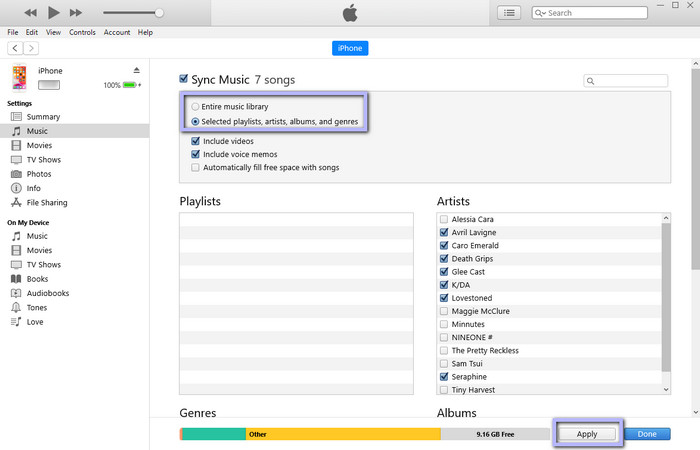The height and width of the screenshot is (450, 700).
Task: Click the Done button
Action: point(647,434)
